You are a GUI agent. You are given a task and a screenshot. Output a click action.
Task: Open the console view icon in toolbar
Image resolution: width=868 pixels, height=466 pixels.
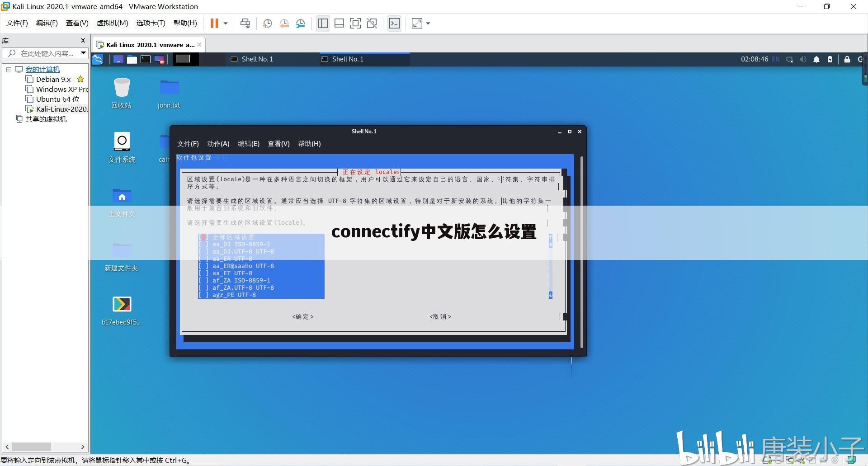394,23
